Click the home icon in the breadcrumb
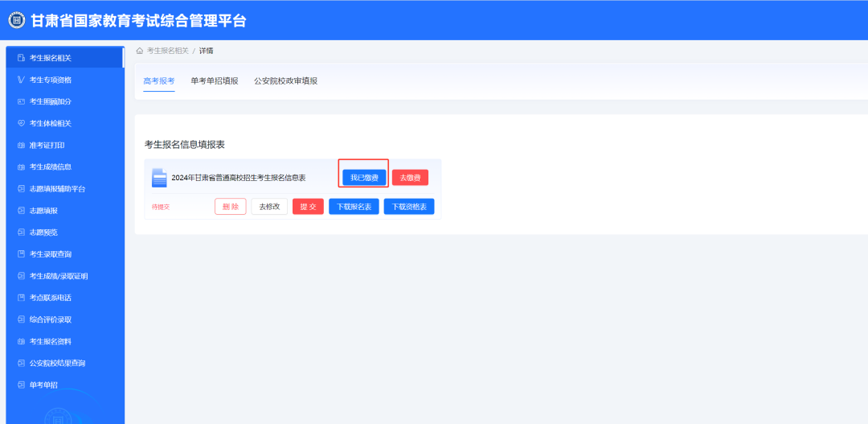868x424 pixels. coord(140,51)
